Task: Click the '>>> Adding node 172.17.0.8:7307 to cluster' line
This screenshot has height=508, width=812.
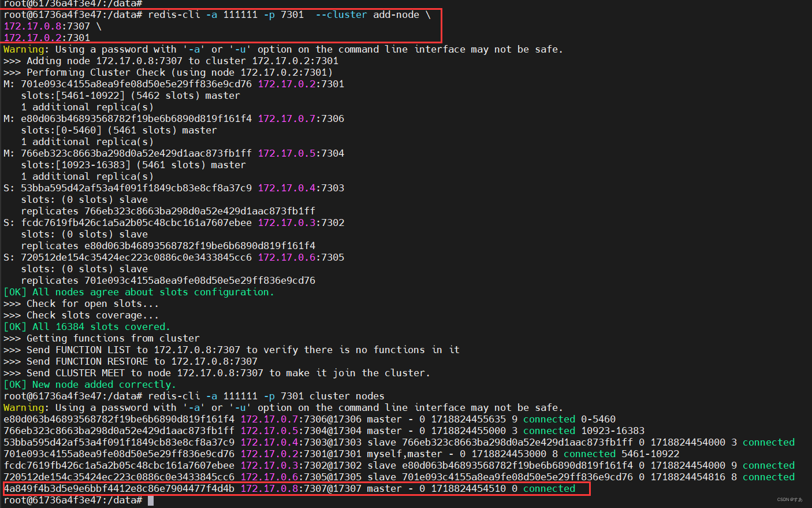Action: pyautogui.click(x=171, y=61)
